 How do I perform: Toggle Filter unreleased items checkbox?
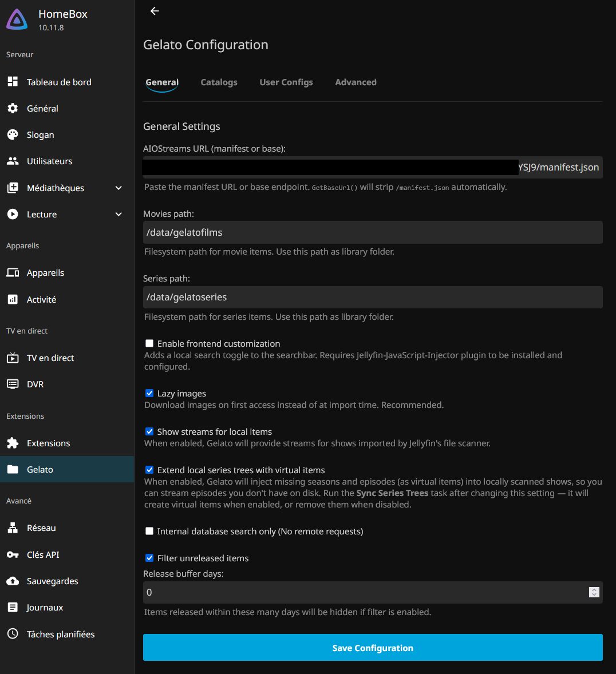[x=149, y=558]
